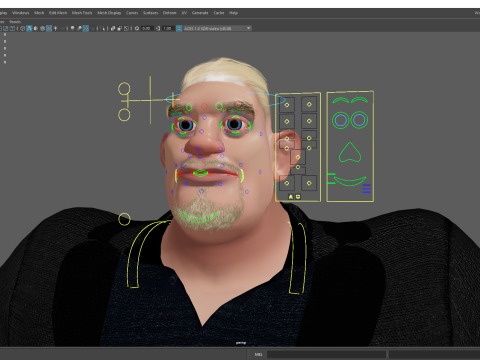This screenshot has width=480, height=360.
Task: Click the X-Ray Joints icon
Action: tap(126, 28)
